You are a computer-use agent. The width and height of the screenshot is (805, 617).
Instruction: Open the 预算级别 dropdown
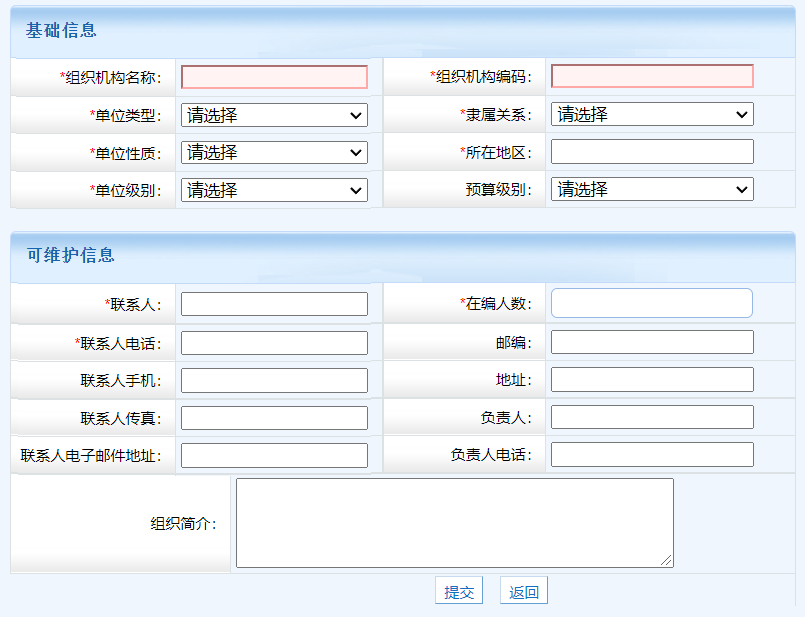(x=652, y=189)
